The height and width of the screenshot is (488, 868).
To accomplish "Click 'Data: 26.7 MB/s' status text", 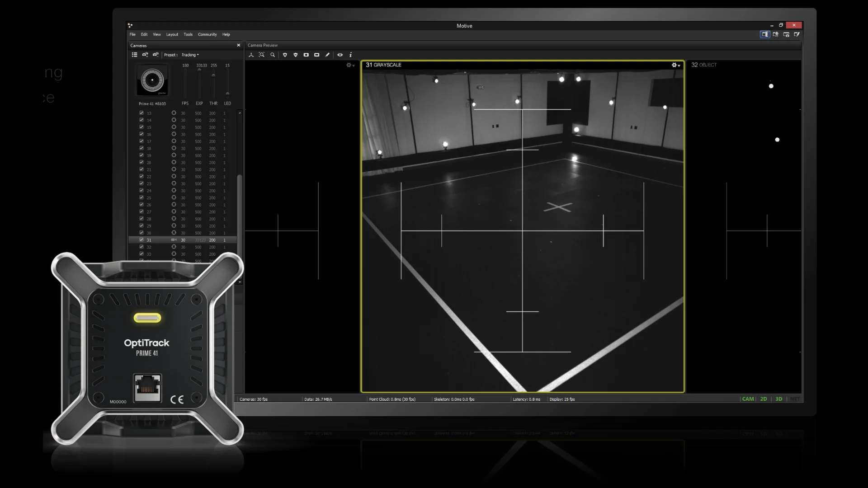I will pyautogui.click(x=318, y=399).
